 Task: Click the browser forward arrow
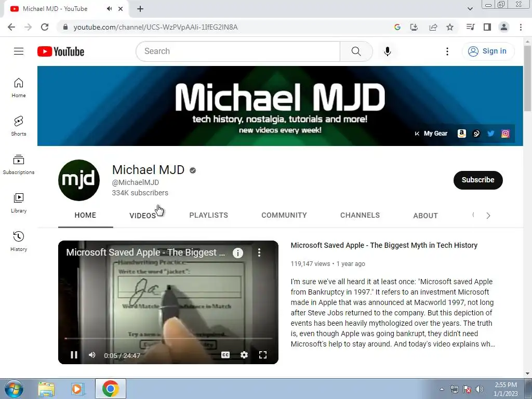coord(28,27)
